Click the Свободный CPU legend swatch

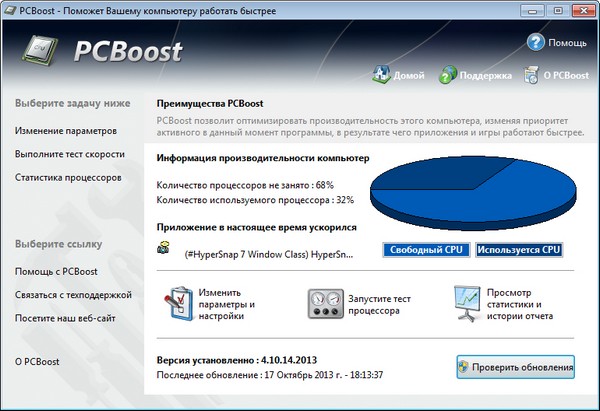[424, 249]
